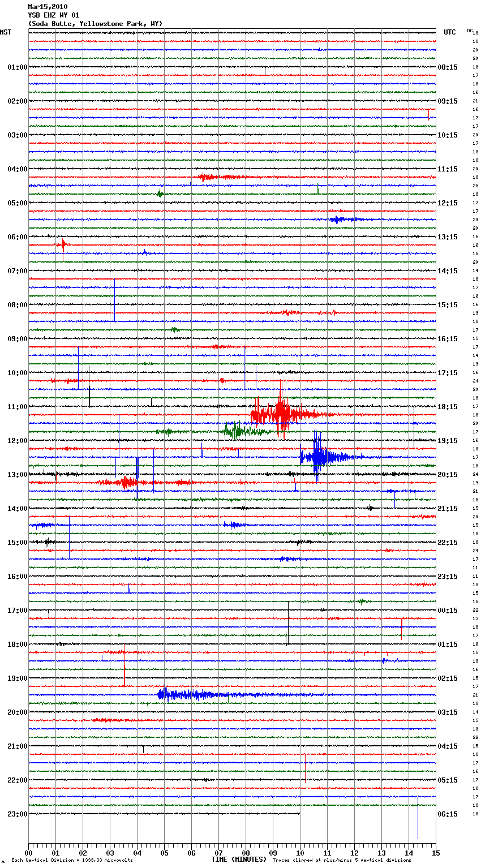Select the 05:00 MST time label
The height and width of the screenshot is (868, 481).
(x=18, y=203)
